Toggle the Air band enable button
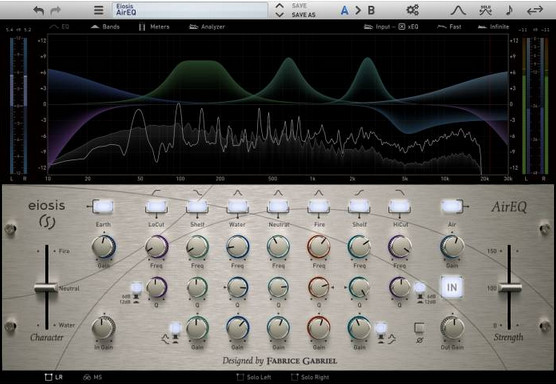Viewport: 556px width, 384px height. (452, 206)
